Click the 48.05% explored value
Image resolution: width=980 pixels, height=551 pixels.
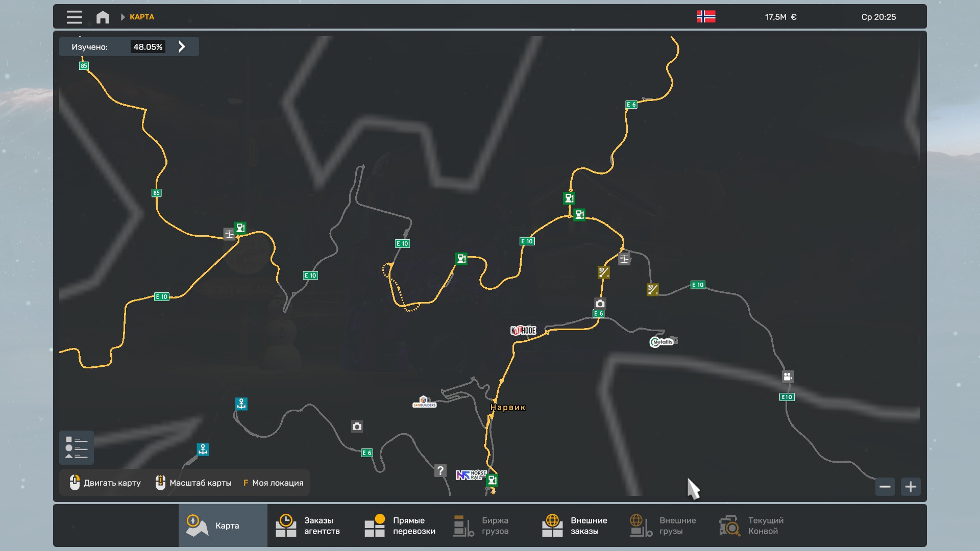pyautogui.click(x=148, y=47)
